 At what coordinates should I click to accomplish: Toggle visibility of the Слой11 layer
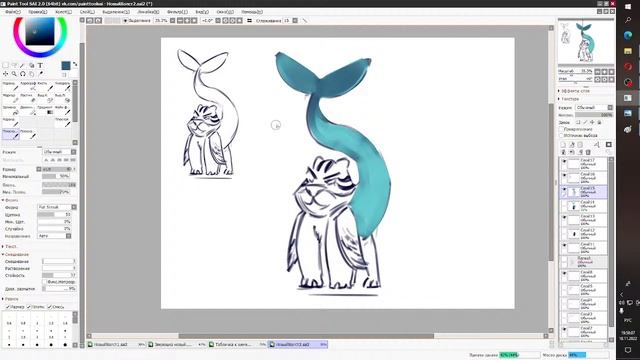(564, 245)
